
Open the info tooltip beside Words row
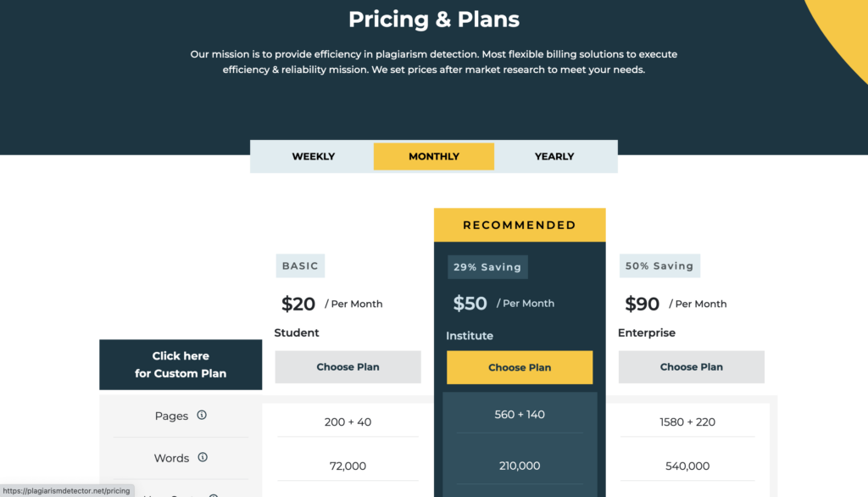[203, 457]
